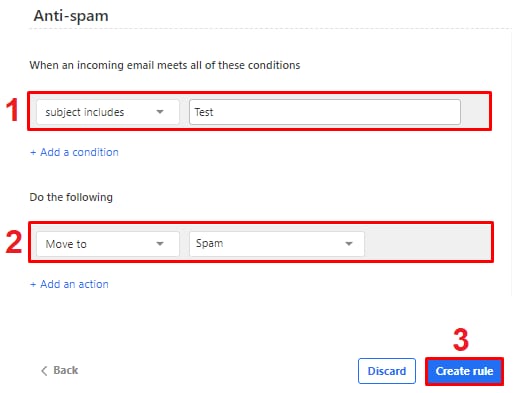The width and height of the screenshot is (522, 393).
Task: Click the caret arrow in the Spam box
Action: 349,244
